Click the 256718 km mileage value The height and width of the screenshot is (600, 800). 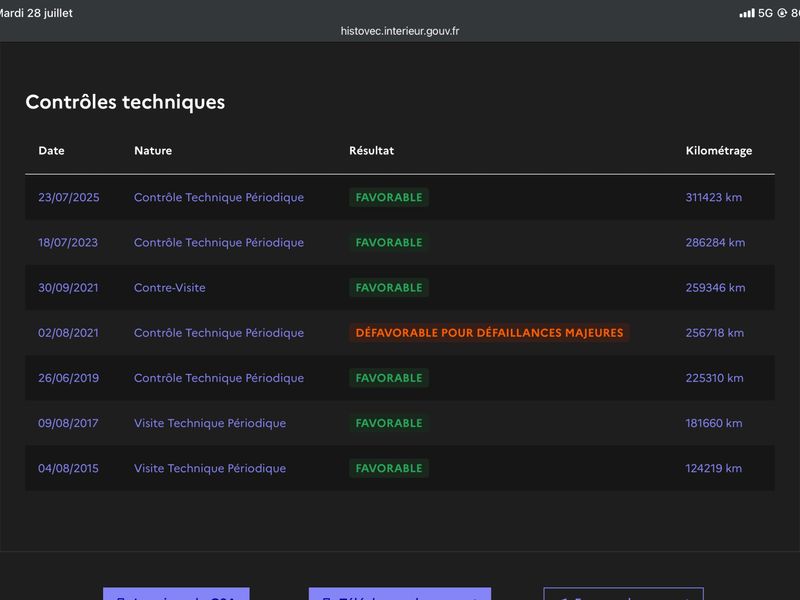click(715, 333)
